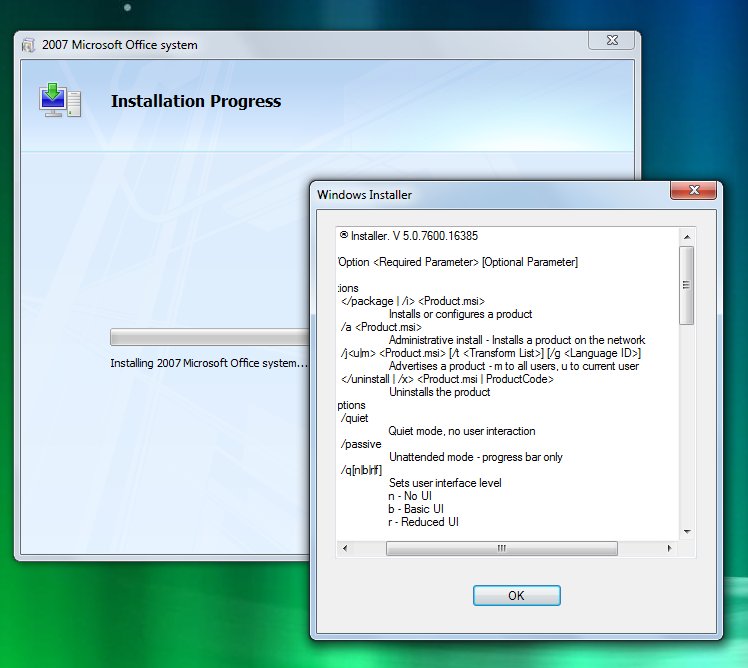Click the "Uninstalls the product" text line

tap(438, 392)
